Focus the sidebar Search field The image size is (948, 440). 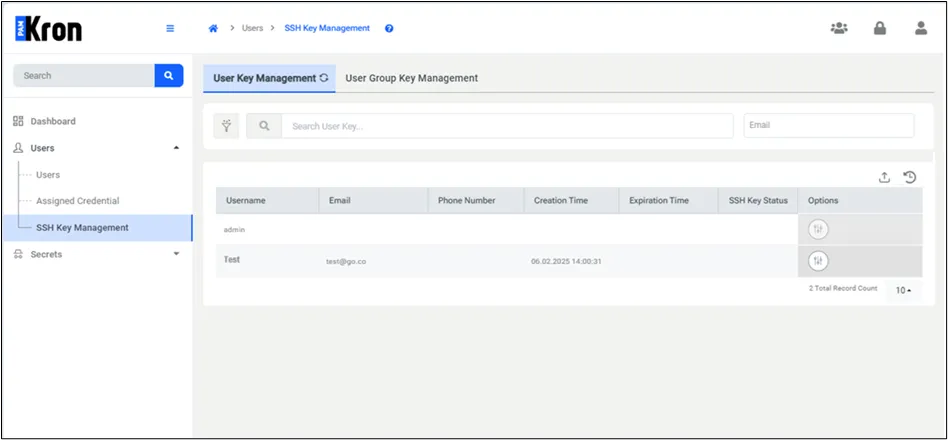[83, 76]
